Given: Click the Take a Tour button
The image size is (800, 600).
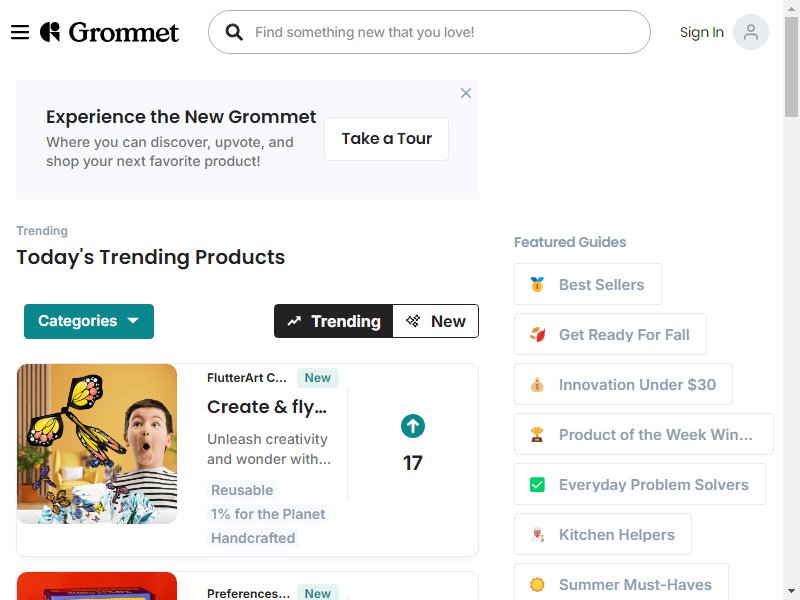Looking at the screenshot, I should click(386, 139).
